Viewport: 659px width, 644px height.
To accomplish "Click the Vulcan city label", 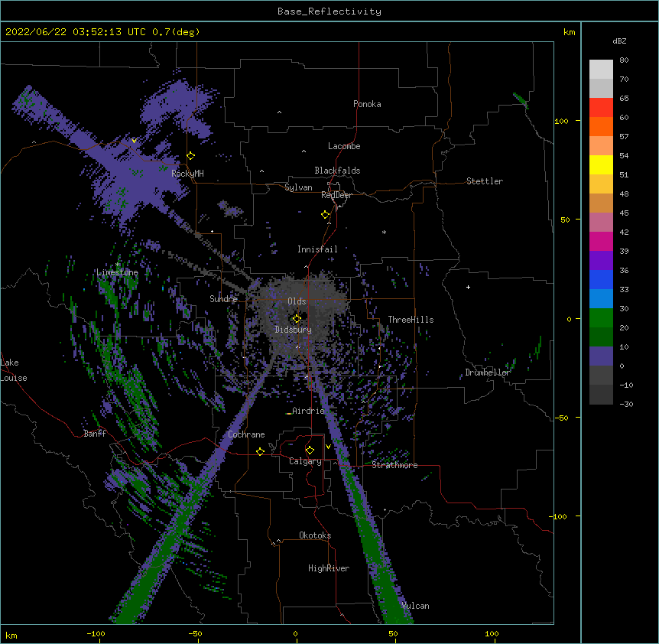I will point(415,606).
